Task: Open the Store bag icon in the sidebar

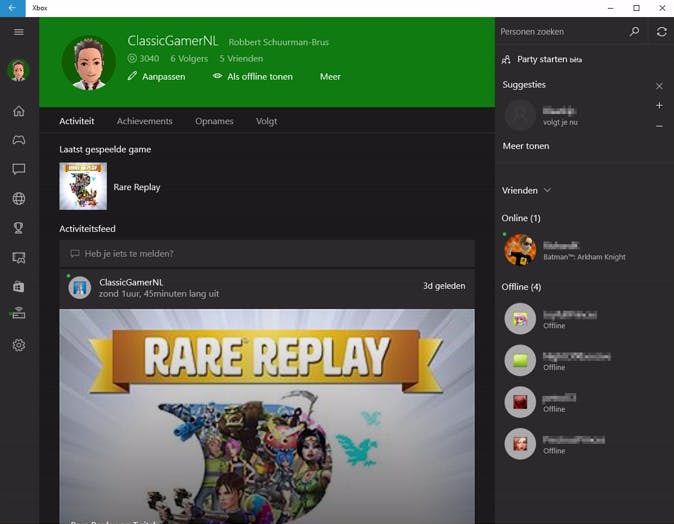Action: coord(18,287)
